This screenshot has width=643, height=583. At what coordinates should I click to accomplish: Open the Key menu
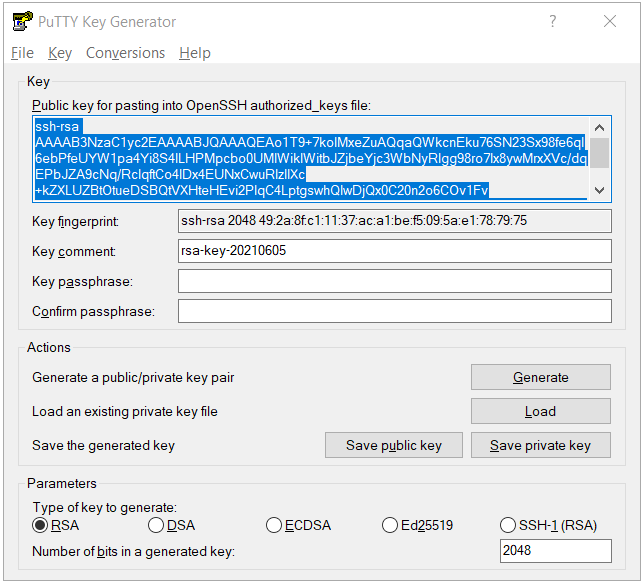(60, 53)
